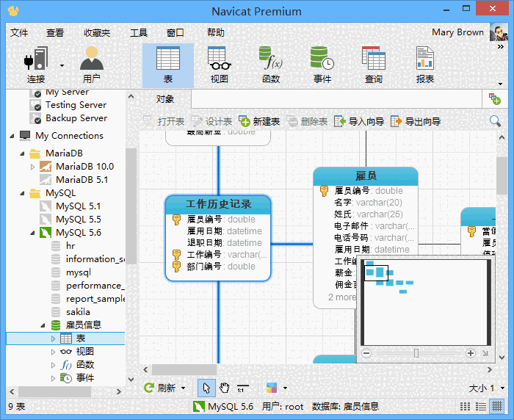Select the arrow pointer tool

pos(206,388)
